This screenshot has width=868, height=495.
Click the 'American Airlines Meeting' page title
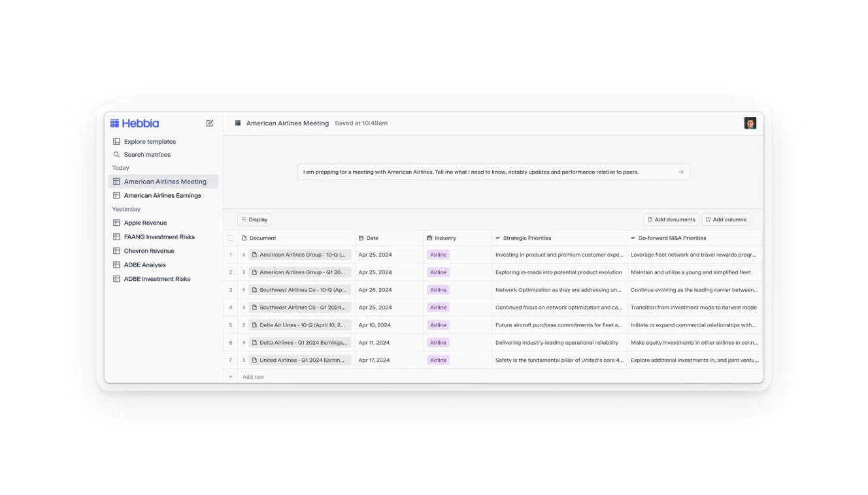[x=288, y=123]
